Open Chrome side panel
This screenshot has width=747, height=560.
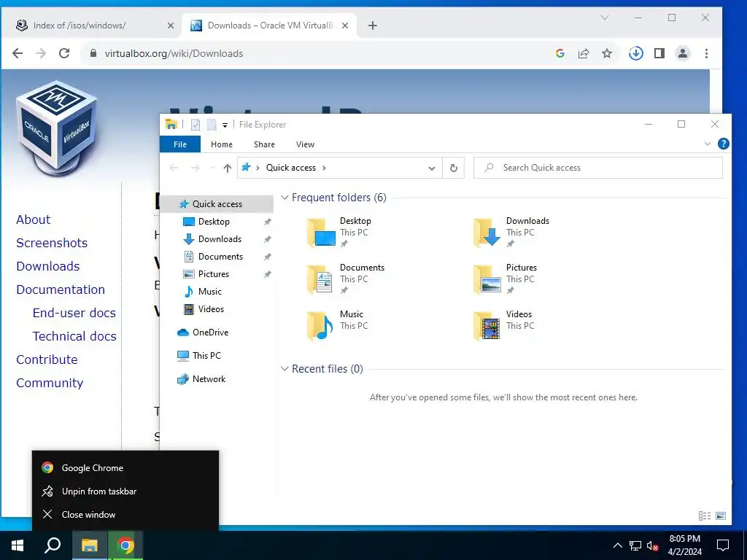[x=659, y=53]
